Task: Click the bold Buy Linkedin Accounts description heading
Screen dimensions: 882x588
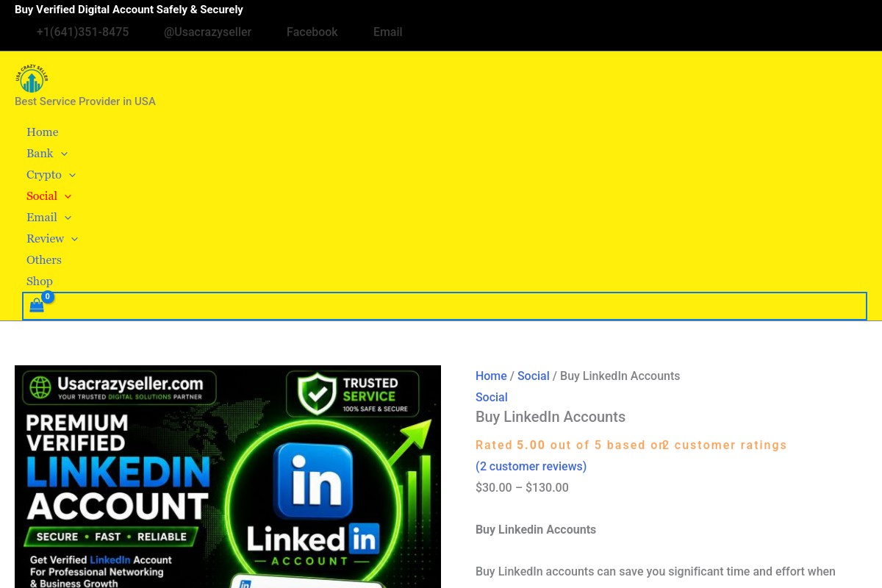Action: 536,529
